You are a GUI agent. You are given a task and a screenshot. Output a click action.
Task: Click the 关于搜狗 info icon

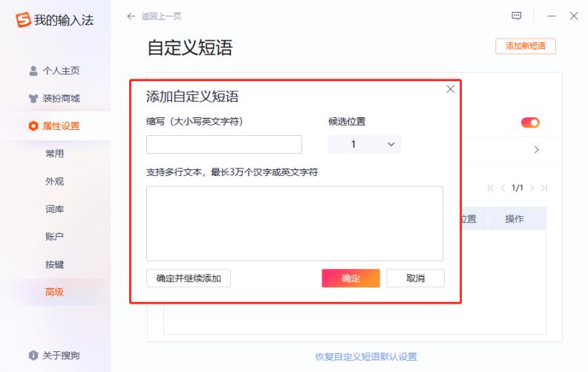[33, 355]
